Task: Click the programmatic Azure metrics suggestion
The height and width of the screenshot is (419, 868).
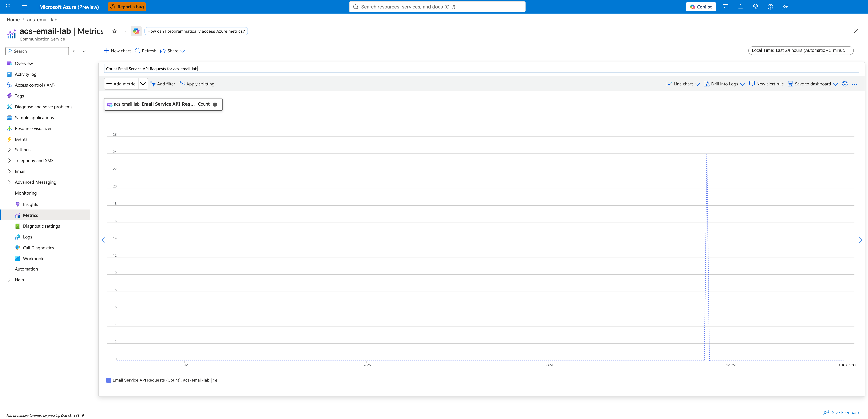Action: [x=196, y=31]
